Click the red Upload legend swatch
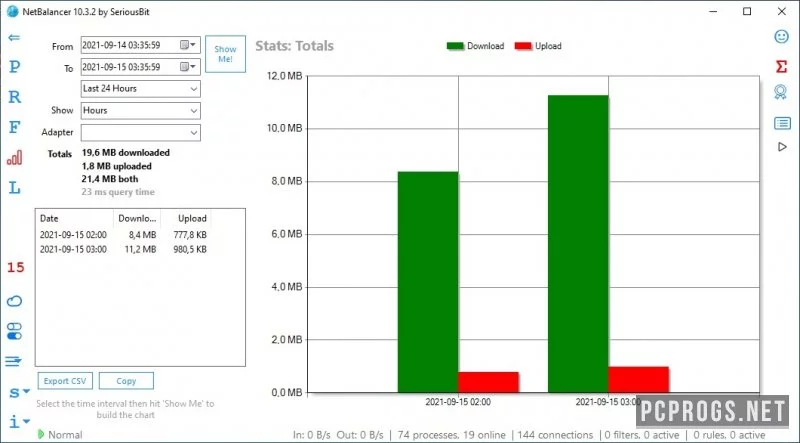The height and width of the screenshot is (443, 800). pos(523,46)
